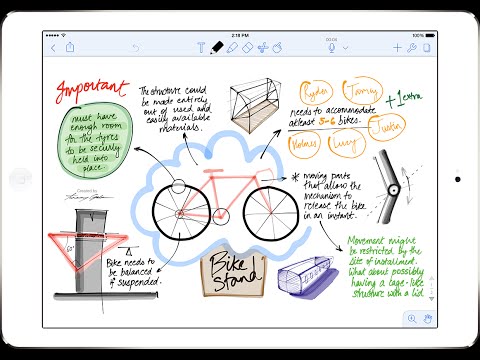The height and width of the screenshot is (360, 480).
Task: Tap the circled name 'Ryder'
Action: coord(317,93)
